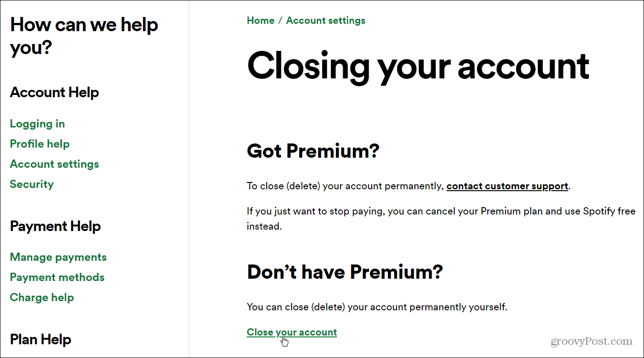
Task: Click the Account Help section heading
Action: click(x=54, y=92)
